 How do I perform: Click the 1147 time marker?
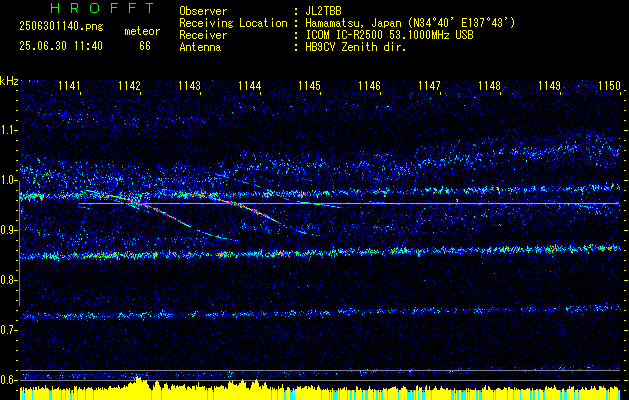point(429,85)
